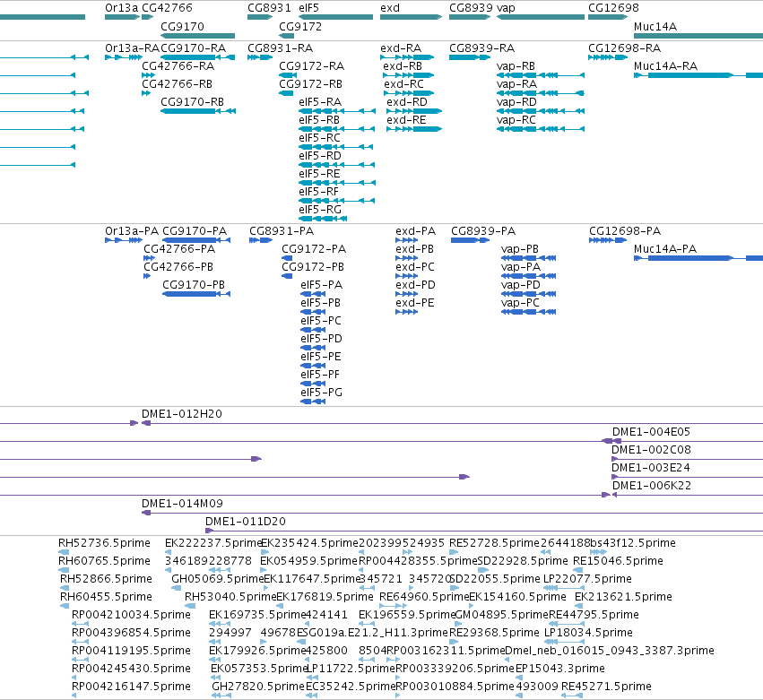Click transcript eIF5-RG
The height and width of the screenshot is (700, 763).
(x=323, y=219)
